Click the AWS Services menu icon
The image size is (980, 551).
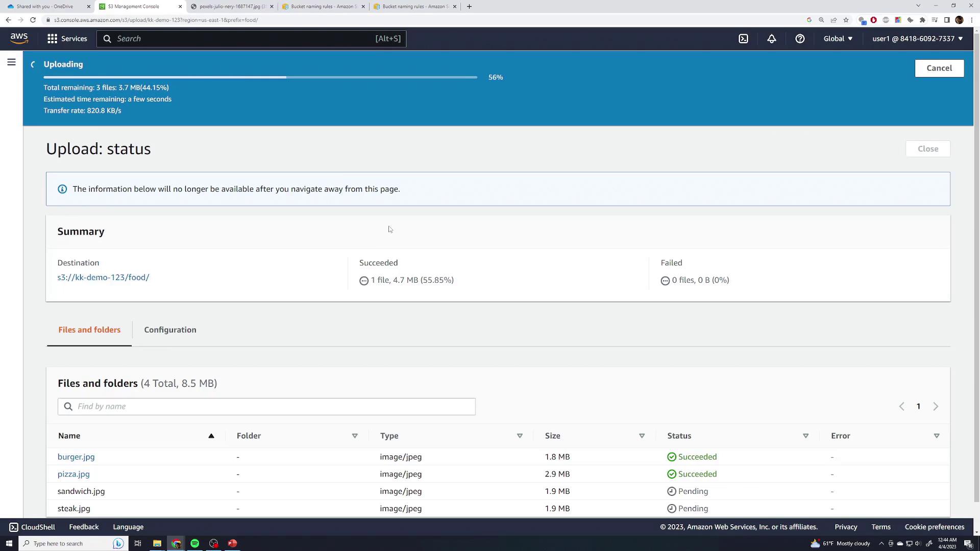click(x=53, y=38)
